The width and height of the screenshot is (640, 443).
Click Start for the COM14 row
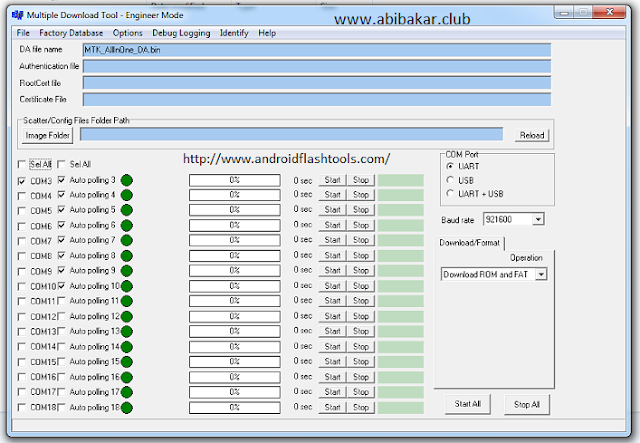coord(333,347)
